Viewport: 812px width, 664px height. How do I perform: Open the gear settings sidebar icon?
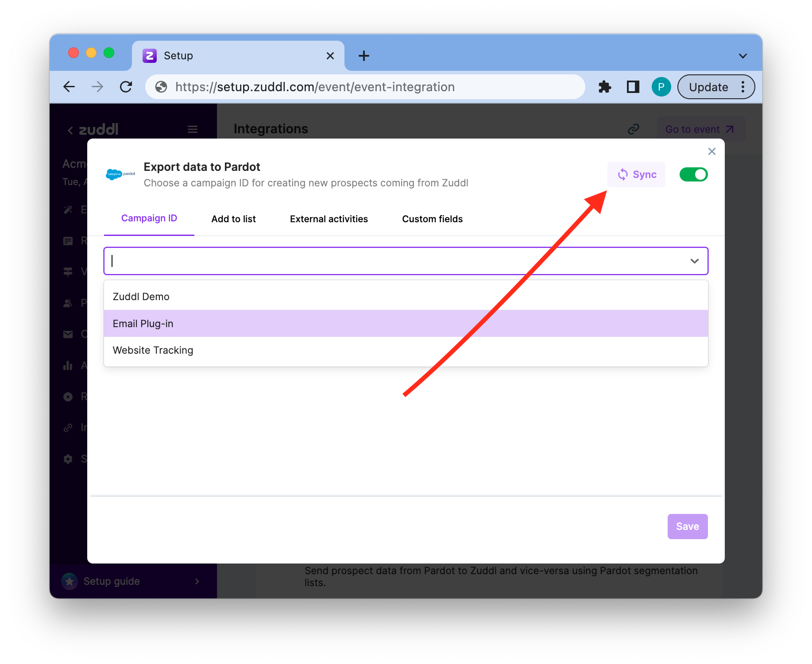(68, 459)
